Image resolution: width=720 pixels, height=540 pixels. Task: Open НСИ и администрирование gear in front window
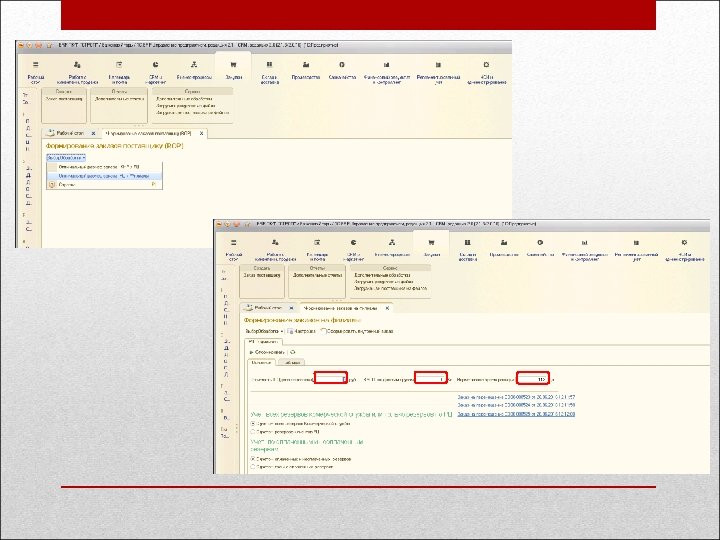tap(684, 242)
